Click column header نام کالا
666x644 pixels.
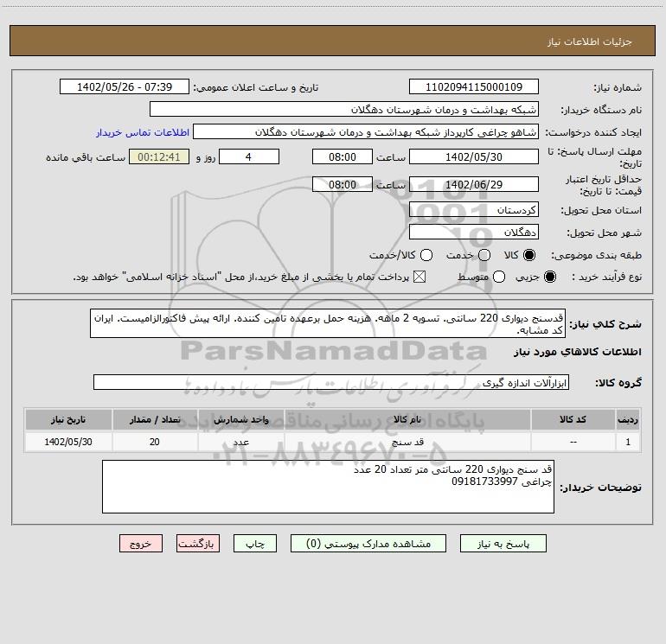pyautogui.click(x=407, y=419)
